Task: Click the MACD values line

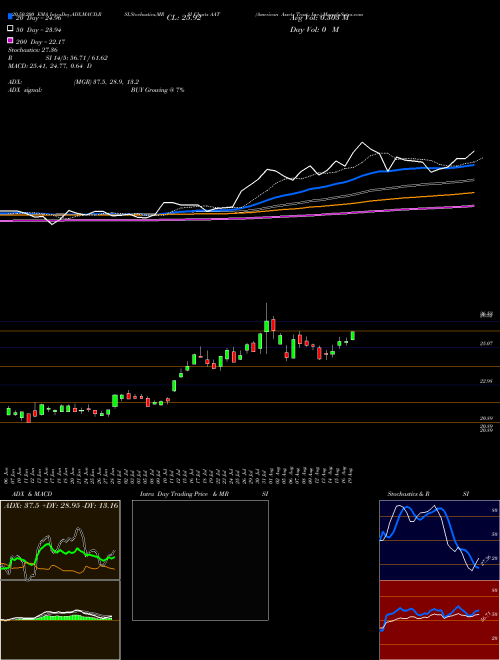Action: click(x=50, y=66)
